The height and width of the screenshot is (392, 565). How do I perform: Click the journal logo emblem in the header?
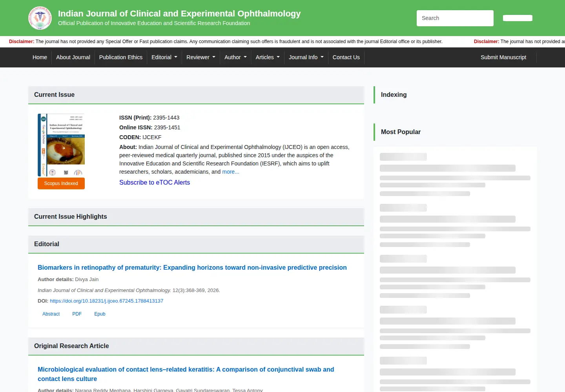click(40, 18)
